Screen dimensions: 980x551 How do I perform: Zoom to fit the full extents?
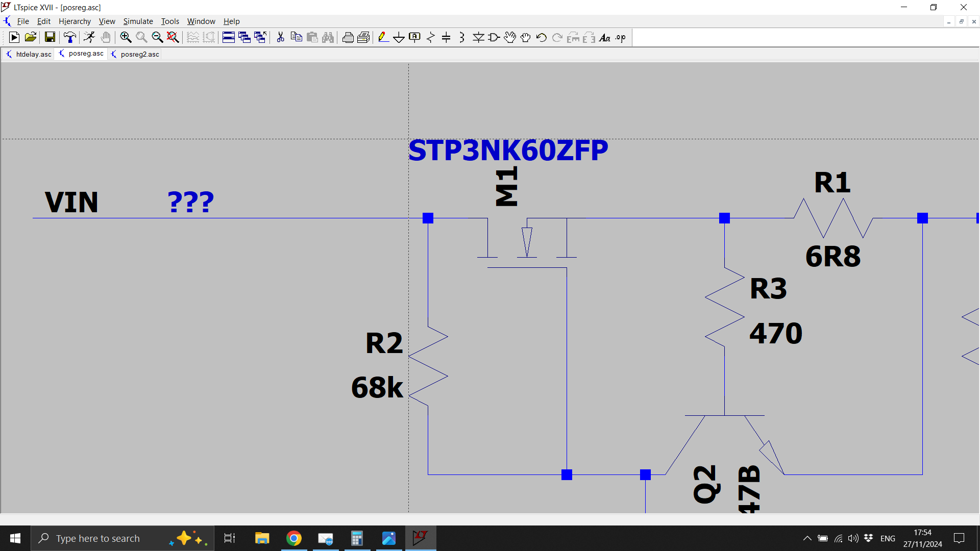coord(173,37)
